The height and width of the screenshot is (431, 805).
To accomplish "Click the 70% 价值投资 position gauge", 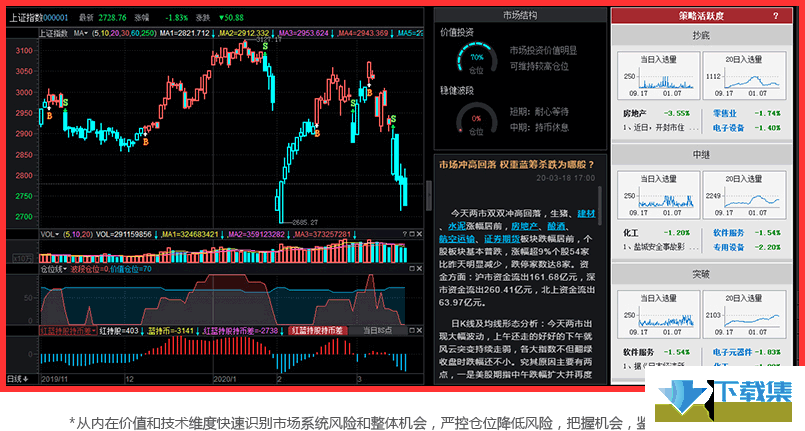I will [x=477, y=58].
